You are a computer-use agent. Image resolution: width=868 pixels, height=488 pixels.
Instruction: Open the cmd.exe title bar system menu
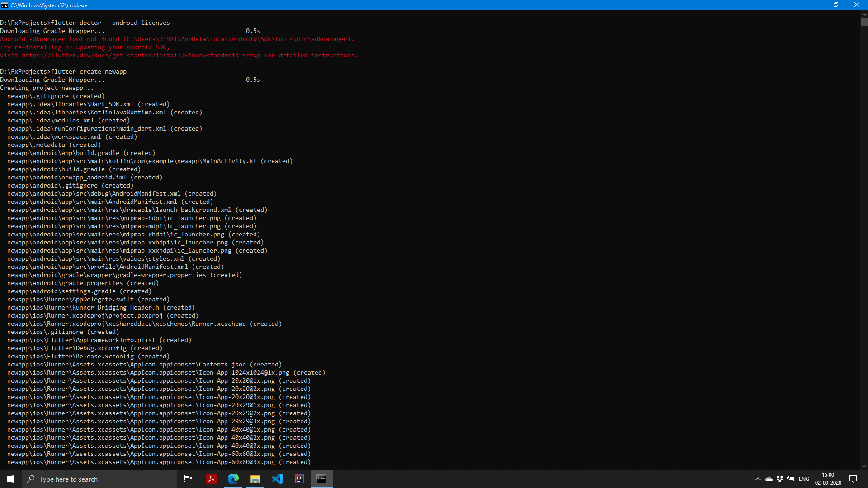(x=5, y=5)
